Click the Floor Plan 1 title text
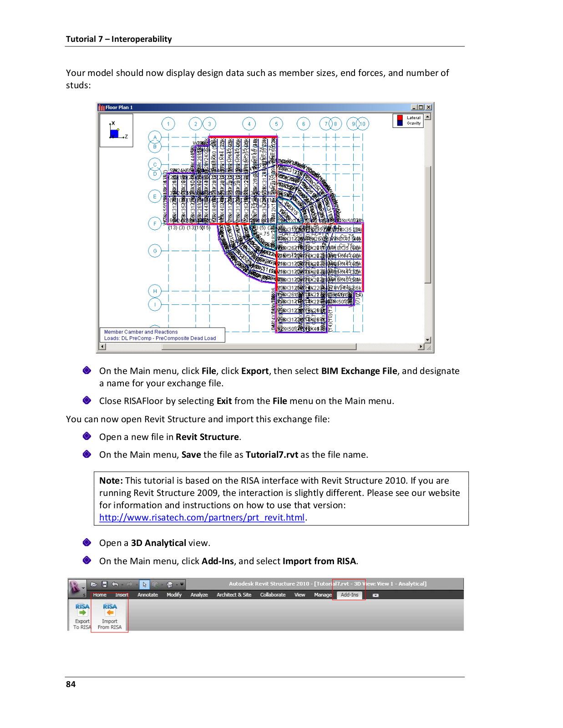563x728 pixels. click(119, 107)
